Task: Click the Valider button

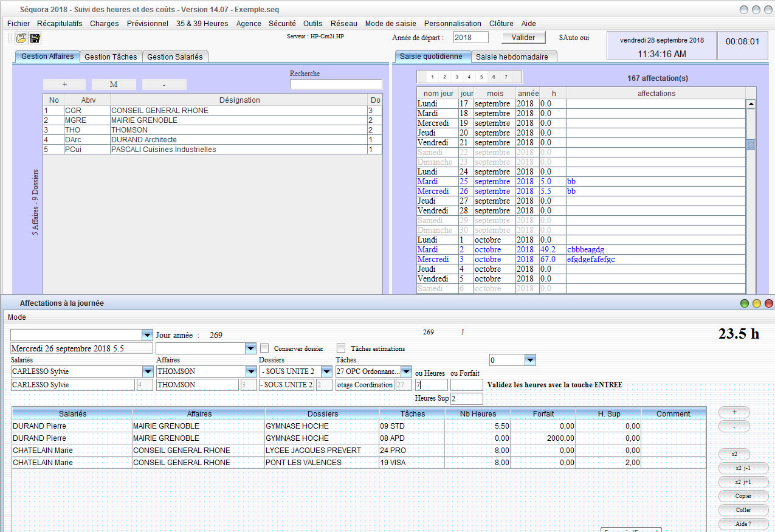Action: click(523, 38)
